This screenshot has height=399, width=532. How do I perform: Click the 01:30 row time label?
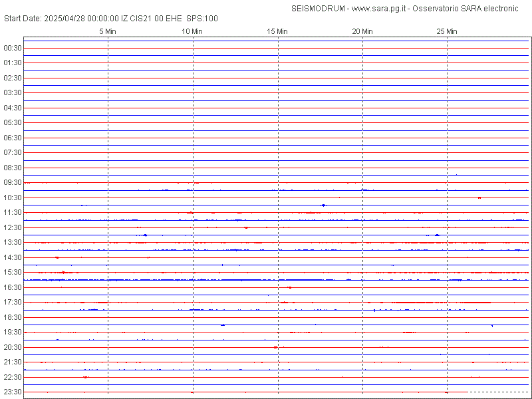click(x=13, y=63)
